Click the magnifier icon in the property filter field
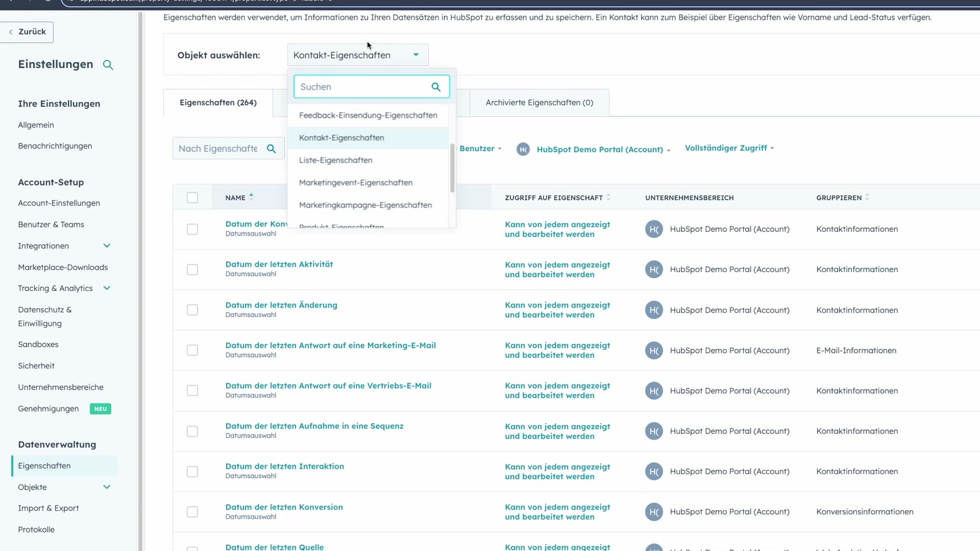 pos(271,148)
